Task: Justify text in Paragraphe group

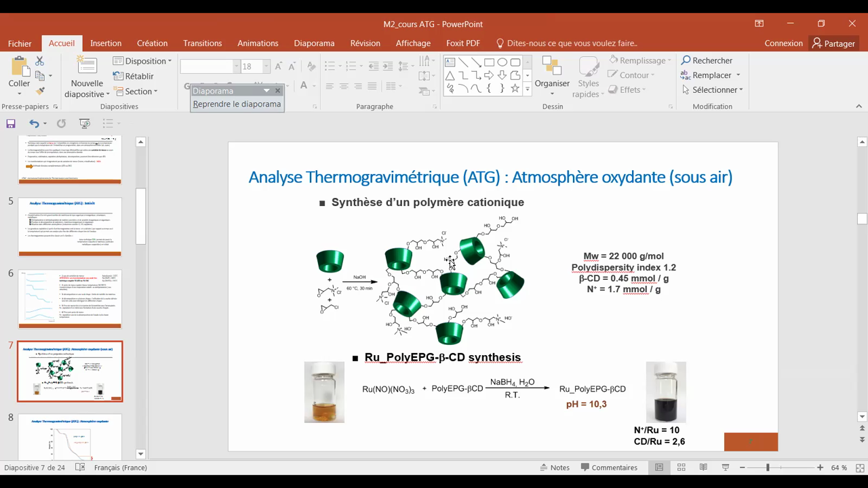Action: 372,86
